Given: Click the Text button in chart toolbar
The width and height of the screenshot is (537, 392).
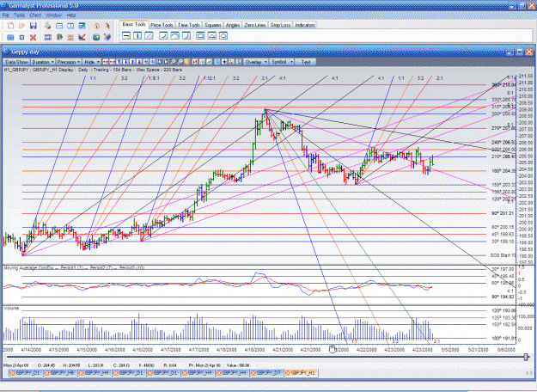Looking at the screenshot, I should [305, 62].
